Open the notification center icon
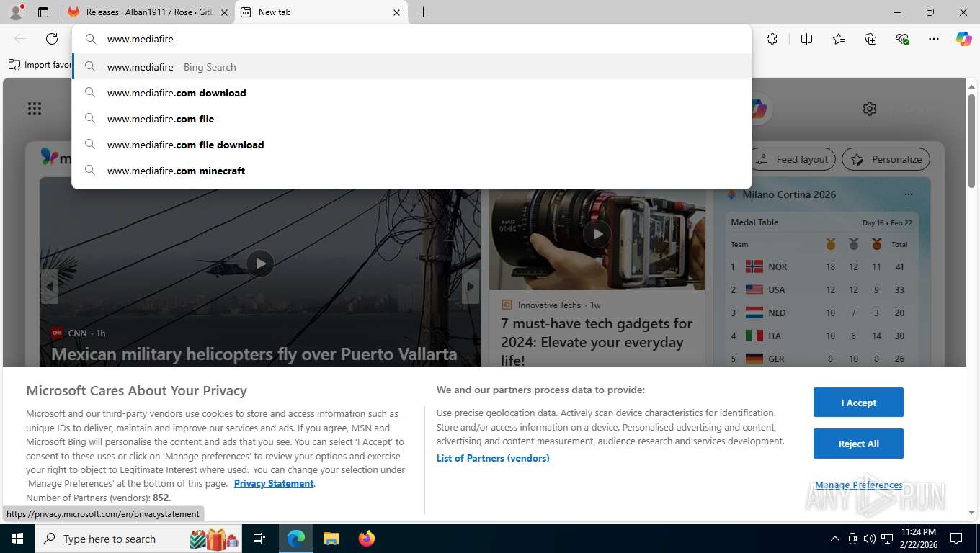This screenshot has height=553, width=980. (956, 539)
